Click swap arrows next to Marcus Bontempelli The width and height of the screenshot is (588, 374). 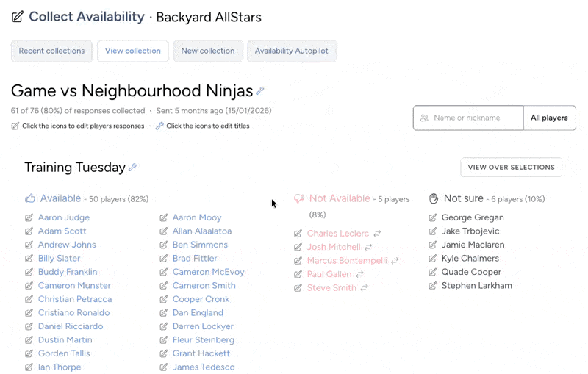pos(395,260)
